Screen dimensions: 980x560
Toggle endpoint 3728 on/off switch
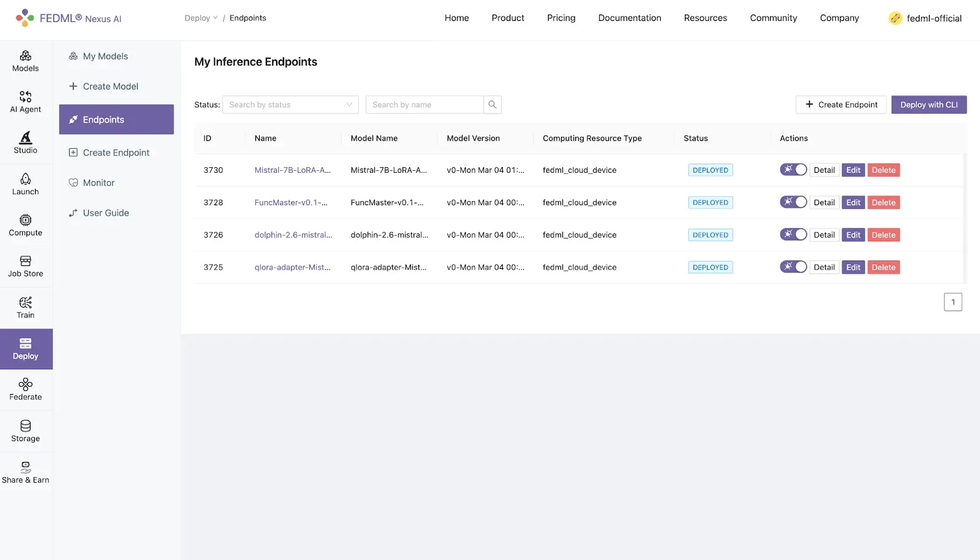[793, 202]
